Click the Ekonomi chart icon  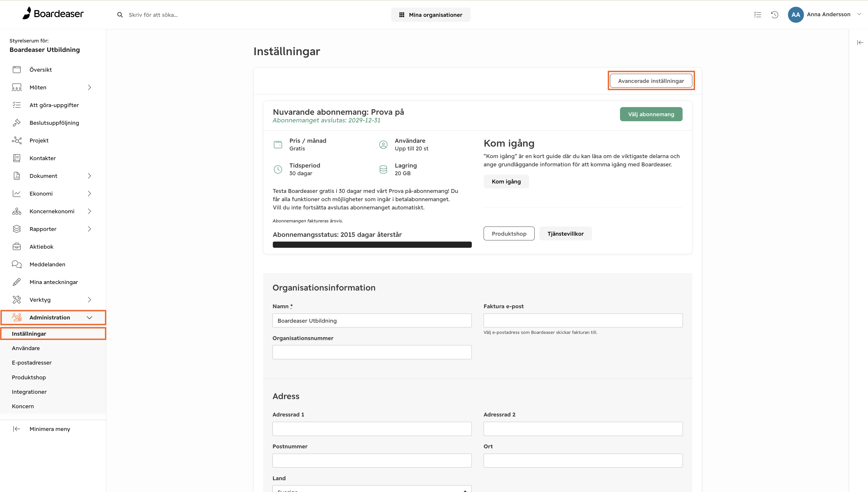[17, 193]
